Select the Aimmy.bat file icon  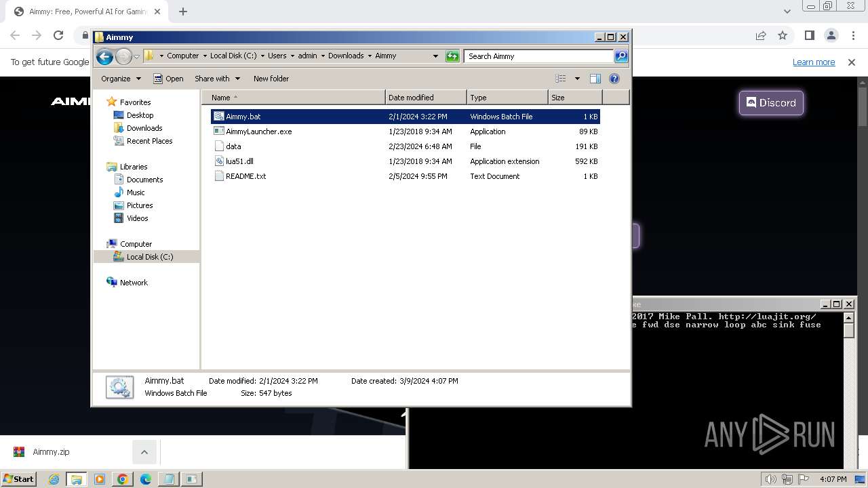(x=218, y=117)
